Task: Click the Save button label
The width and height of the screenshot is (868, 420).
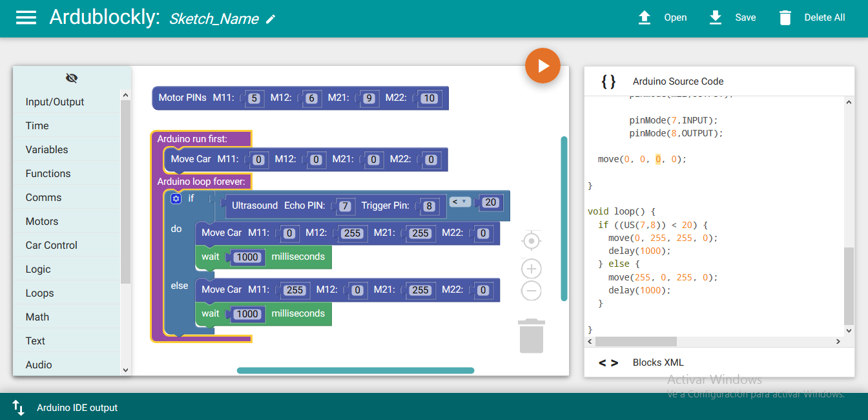Action: click(745, 17)
